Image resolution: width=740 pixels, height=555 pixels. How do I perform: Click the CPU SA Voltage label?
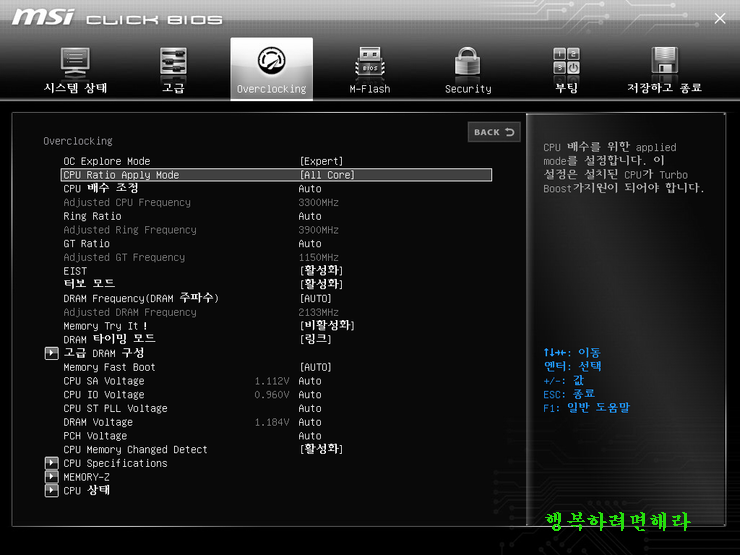pos(104,381)
